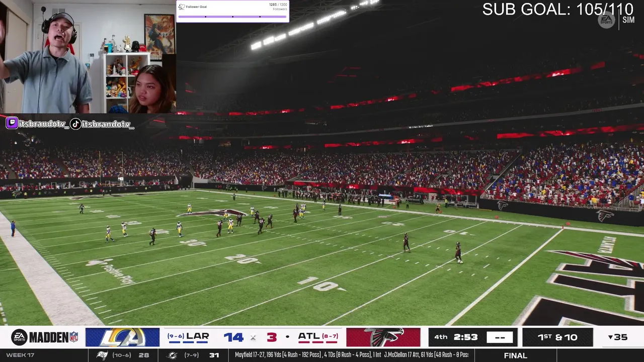The height and width of the screenshot is (362, 644).
Task: Click the 4th quarter 2:53 game clock
Action: click(456, 337)
